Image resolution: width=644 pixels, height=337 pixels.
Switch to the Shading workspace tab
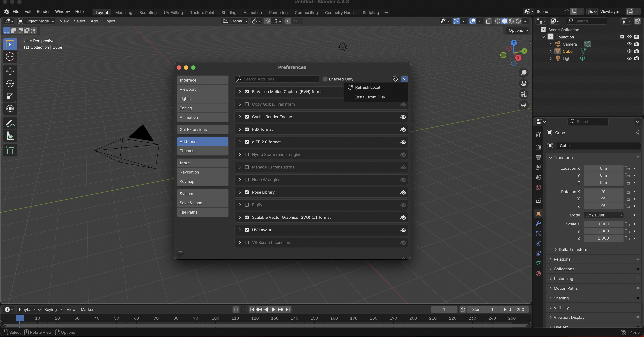pyautogui.click(x=229, y=13)
